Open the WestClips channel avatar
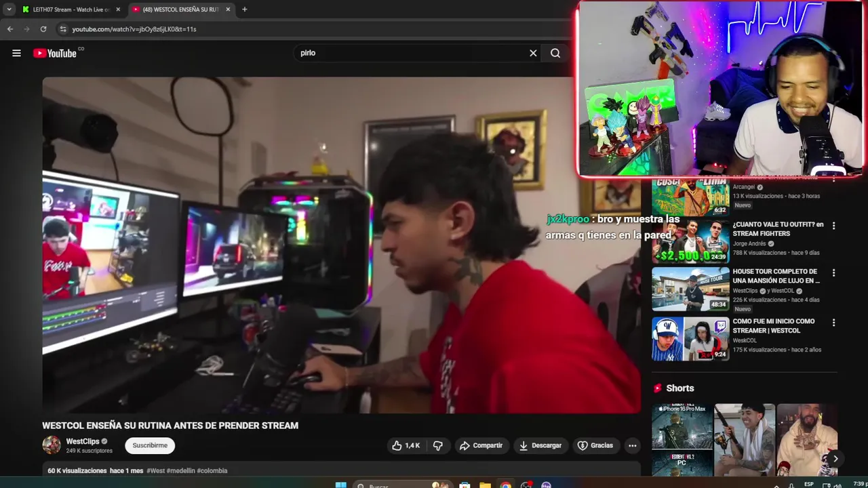This screenshot has width=868, height=488. (x=52, y=445)
